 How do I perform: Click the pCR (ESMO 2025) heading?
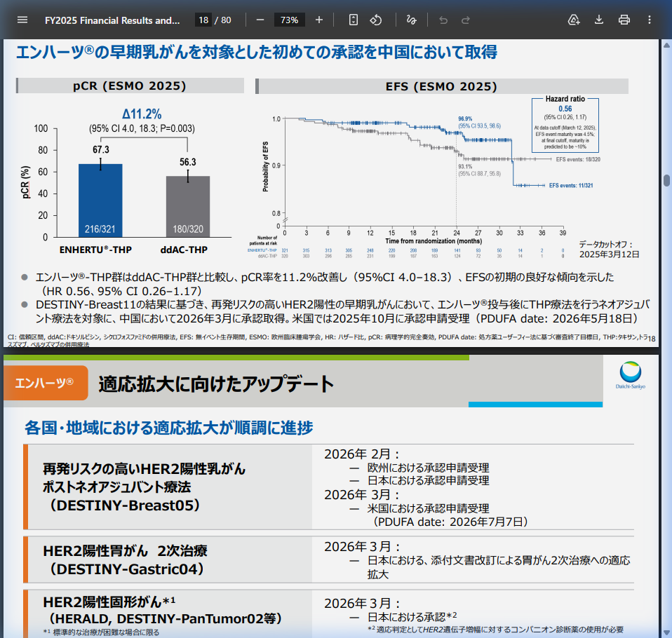pos(130,86)
